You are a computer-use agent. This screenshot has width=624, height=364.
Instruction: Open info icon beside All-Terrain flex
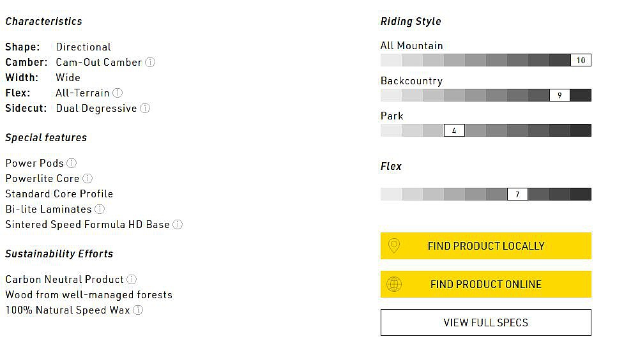click(x=118, y=93)
